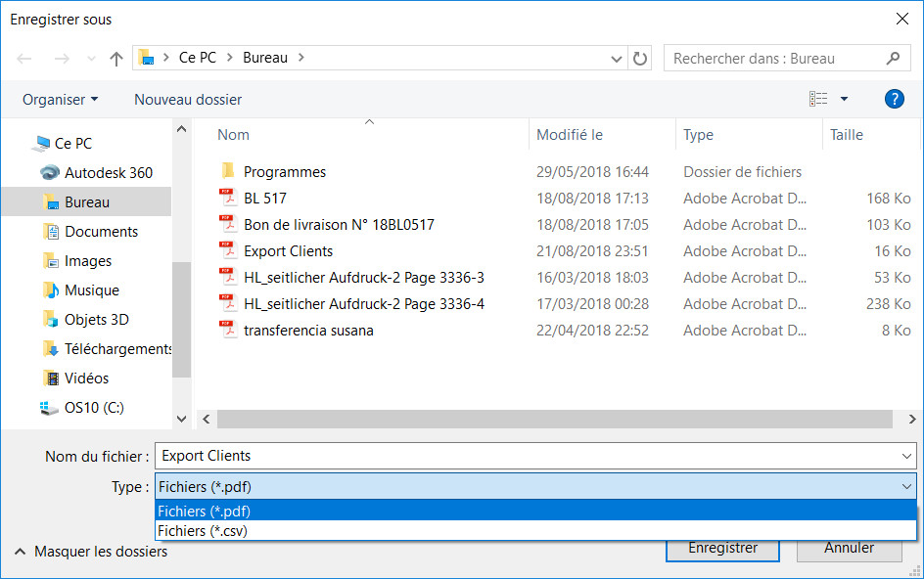Viewport: 924px width, 579px height.
Task: Click the Programmes folder icon
Action: coord(227,172)
